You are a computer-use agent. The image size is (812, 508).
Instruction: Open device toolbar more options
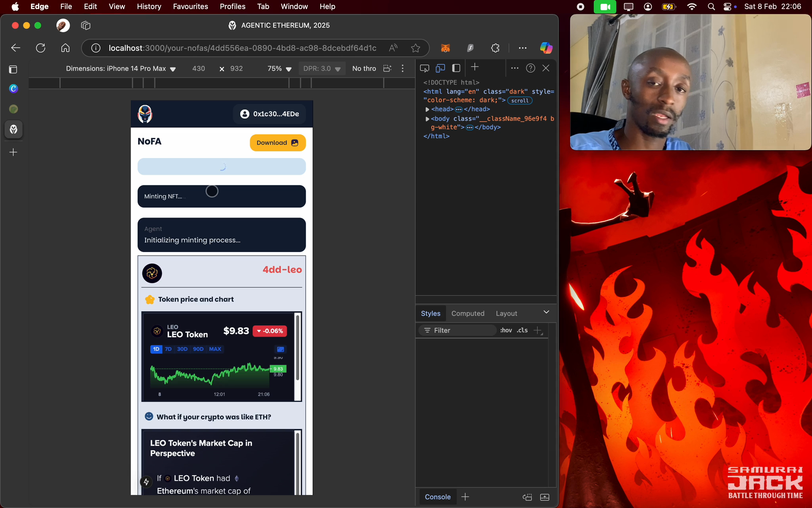(x=402, y=68)
